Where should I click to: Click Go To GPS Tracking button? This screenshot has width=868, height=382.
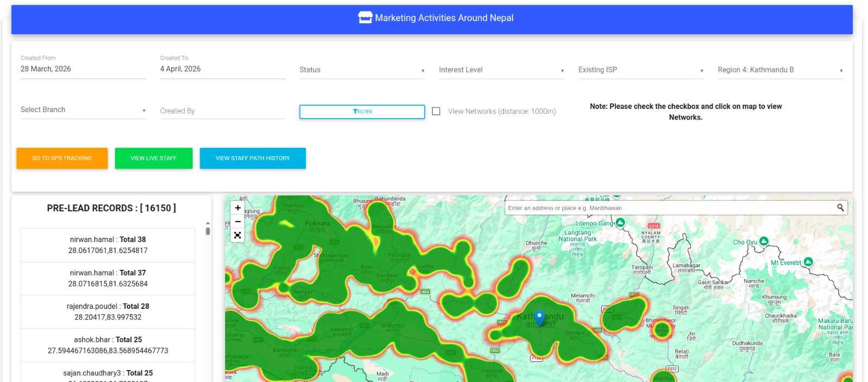[62, 158]
